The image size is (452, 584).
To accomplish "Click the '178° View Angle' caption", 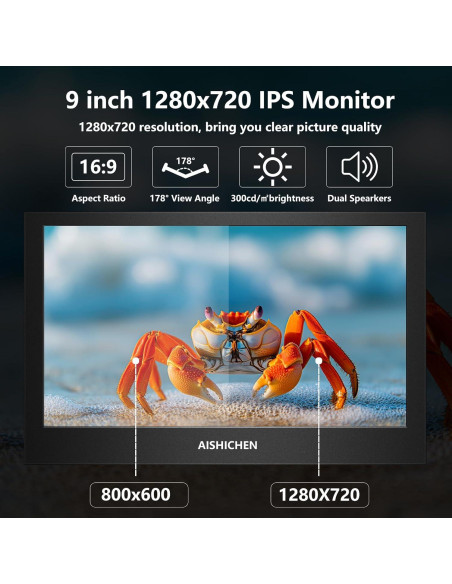I will click(185, 198).
